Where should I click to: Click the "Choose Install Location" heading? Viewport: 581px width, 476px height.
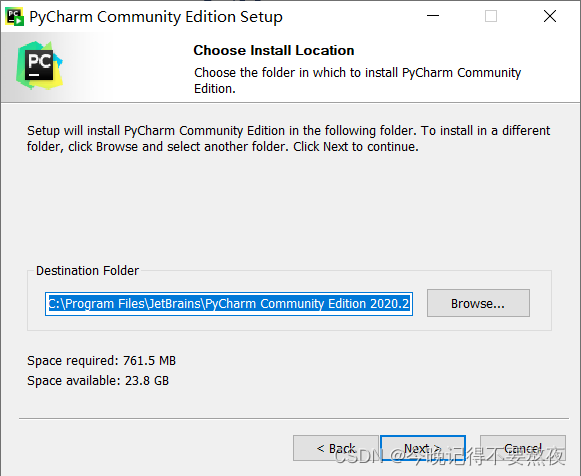(x=274, y=50)
